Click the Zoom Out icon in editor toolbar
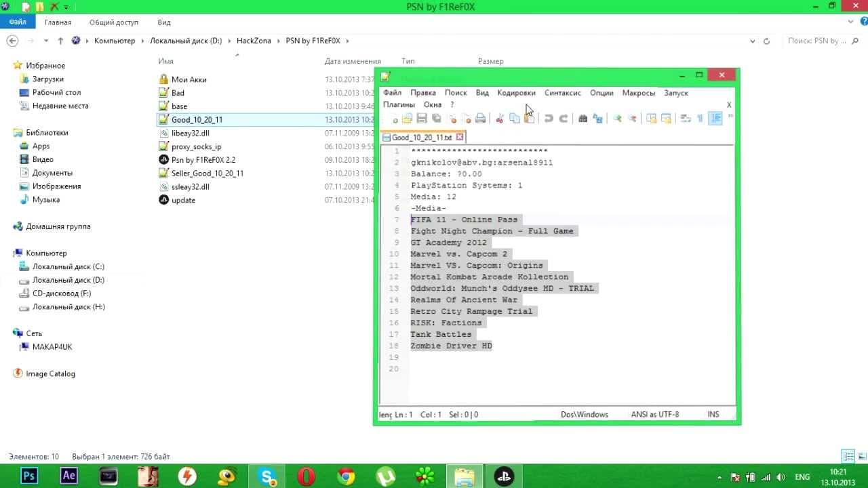 (x=632, y=119)
